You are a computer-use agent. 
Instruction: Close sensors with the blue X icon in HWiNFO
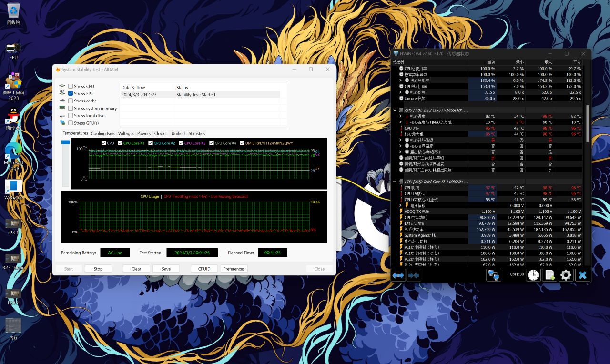(582, 275)
